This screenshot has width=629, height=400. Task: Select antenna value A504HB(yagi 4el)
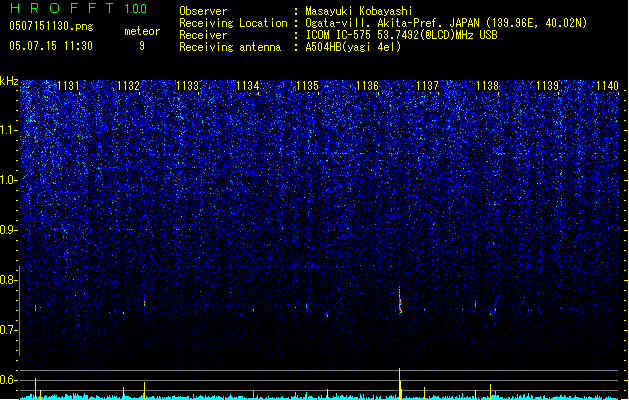[353, 47]
